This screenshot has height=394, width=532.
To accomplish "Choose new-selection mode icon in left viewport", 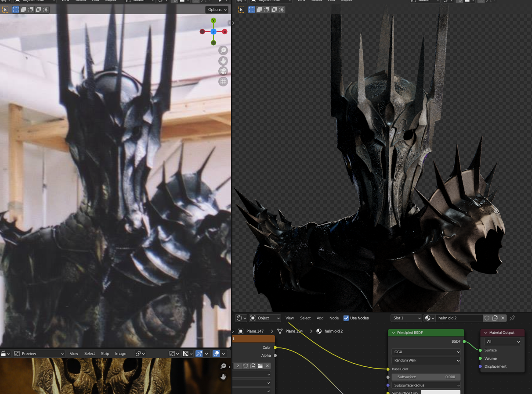I will click(16, 10).
